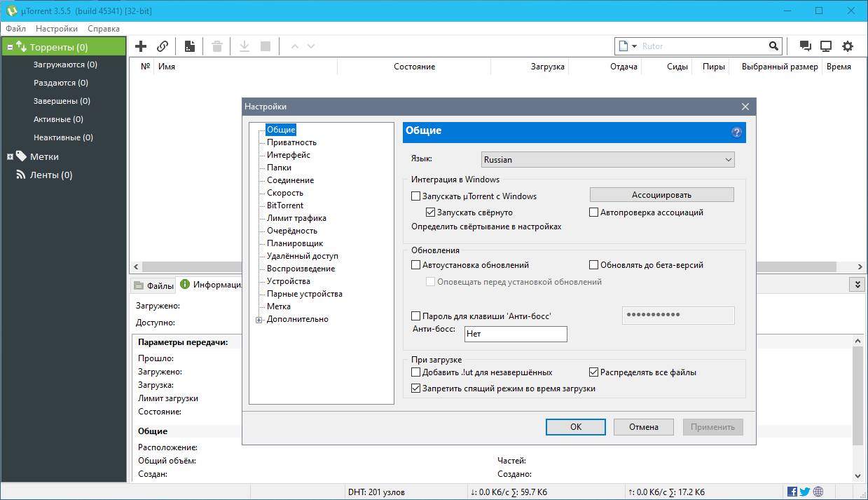Open the Язык language dropdown

(607, 160)
